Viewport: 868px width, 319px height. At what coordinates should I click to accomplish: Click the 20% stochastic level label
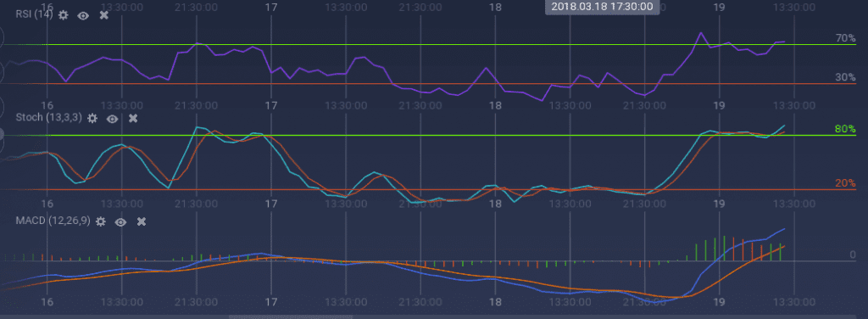coord(845,183)
